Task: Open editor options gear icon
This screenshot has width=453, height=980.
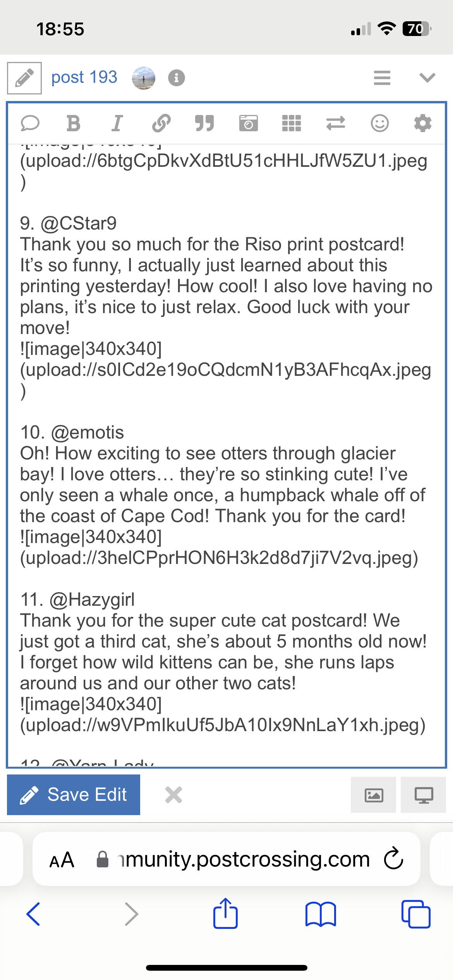Action: click(x=423, y=123)
